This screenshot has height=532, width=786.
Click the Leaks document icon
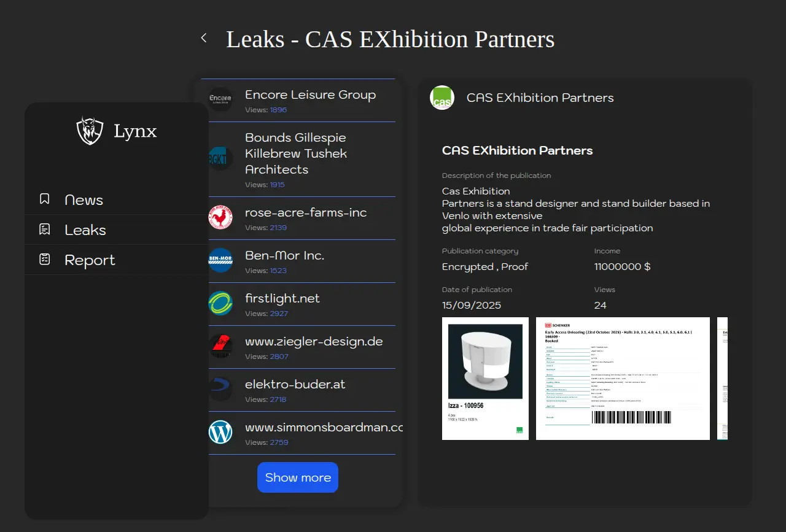(x=45, y=229)
